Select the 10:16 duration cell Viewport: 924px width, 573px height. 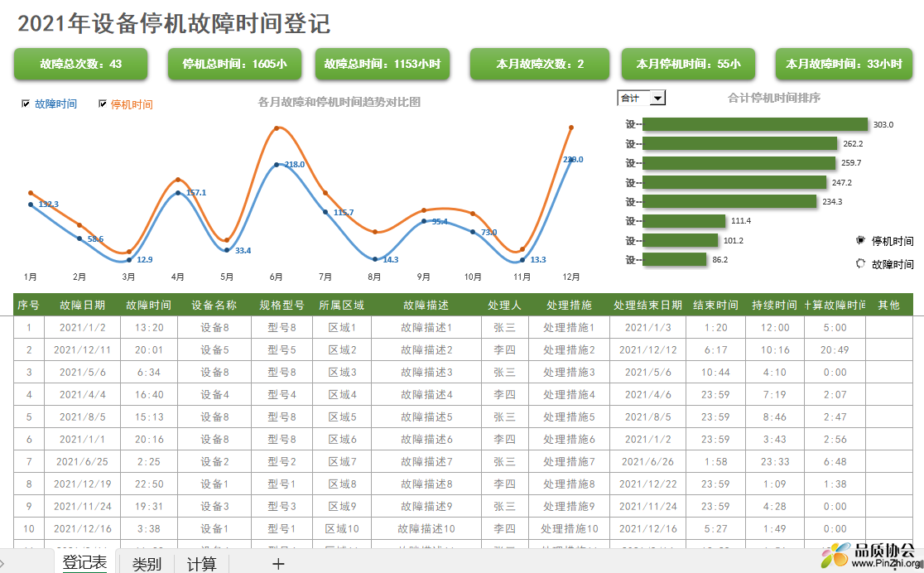pyautogui.click(x=774, y=349)
